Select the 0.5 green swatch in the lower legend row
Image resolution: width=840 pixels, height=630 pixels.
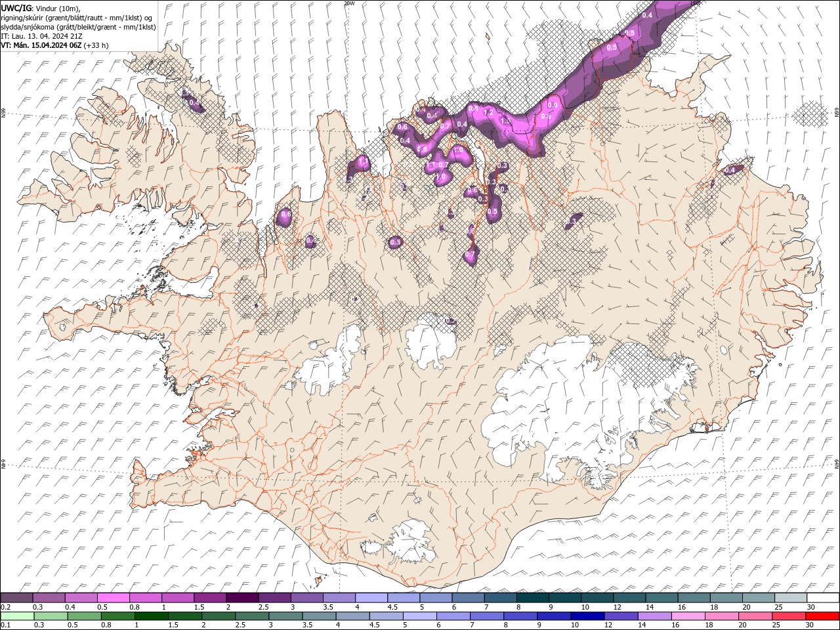point(84,616)
